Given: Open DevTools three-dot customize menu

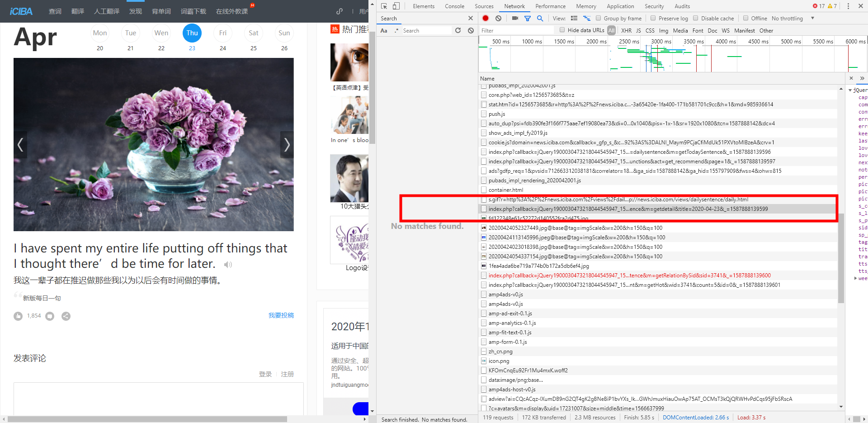Looking at the screenshot, I should click(848, 6).
